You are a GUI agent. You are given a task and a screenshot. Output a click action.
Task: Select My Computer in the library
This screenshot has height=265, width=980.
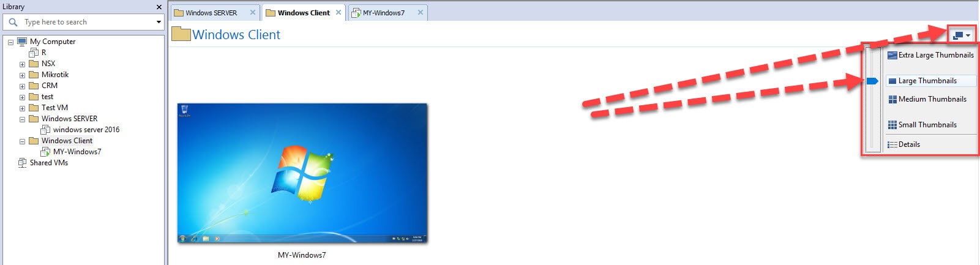(x=53, y=42)
